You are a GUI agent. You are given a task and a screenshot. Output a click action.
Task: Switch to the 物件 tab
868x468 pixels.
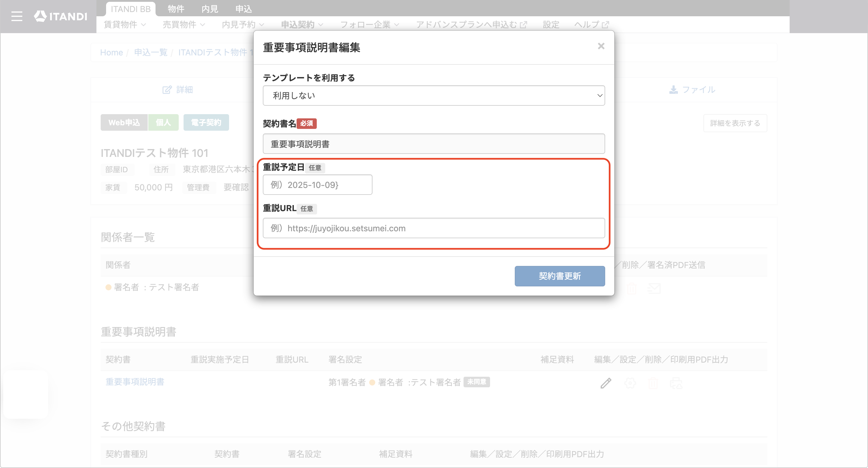click(176, 9)
